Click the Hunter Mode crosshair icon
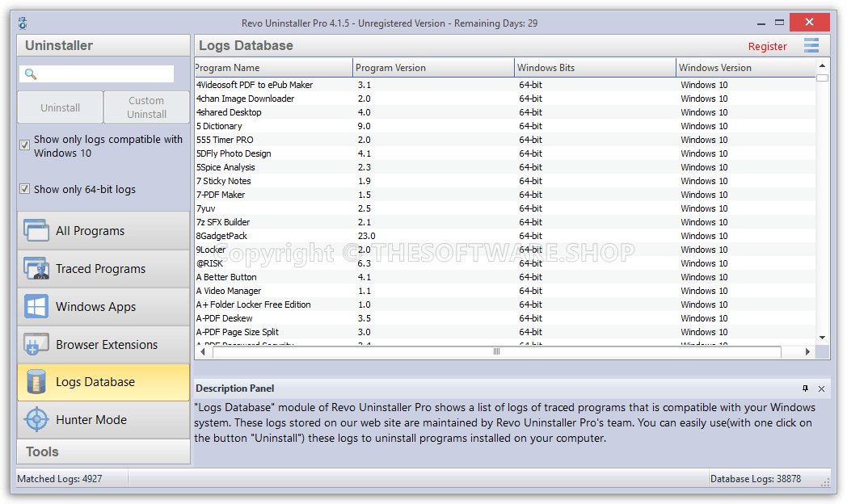 36,420
